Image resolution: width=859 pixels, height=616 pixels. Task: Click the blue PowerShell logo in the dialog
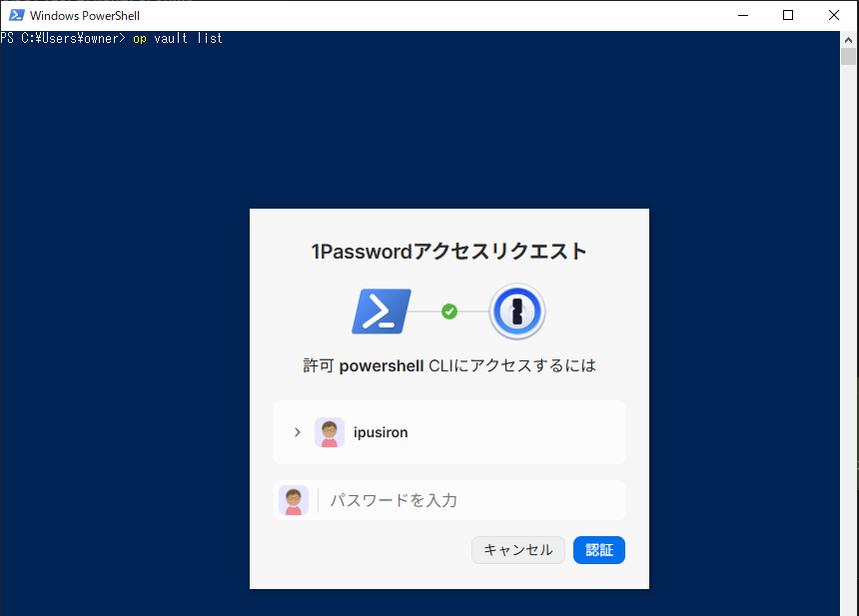tap(382, 311)
